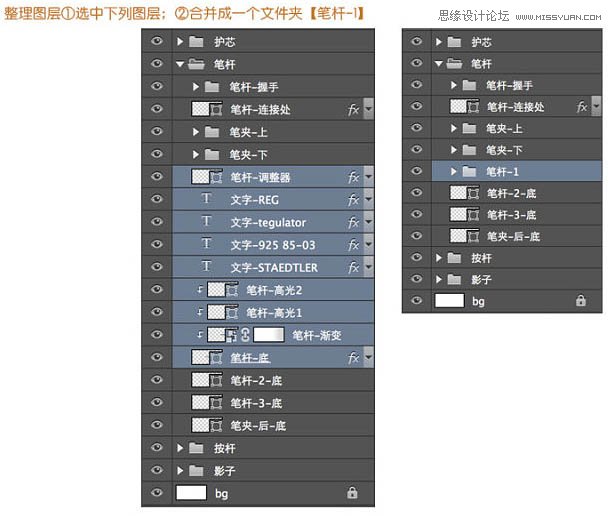Expand the 影子 group in left panel
This screenshot has width=612, height=516.
[x=180, y=471]
